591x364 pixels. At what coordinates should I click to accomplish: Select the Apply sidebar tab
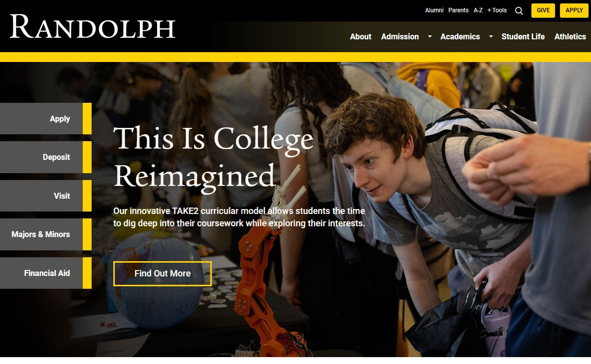tap(46, 119)
